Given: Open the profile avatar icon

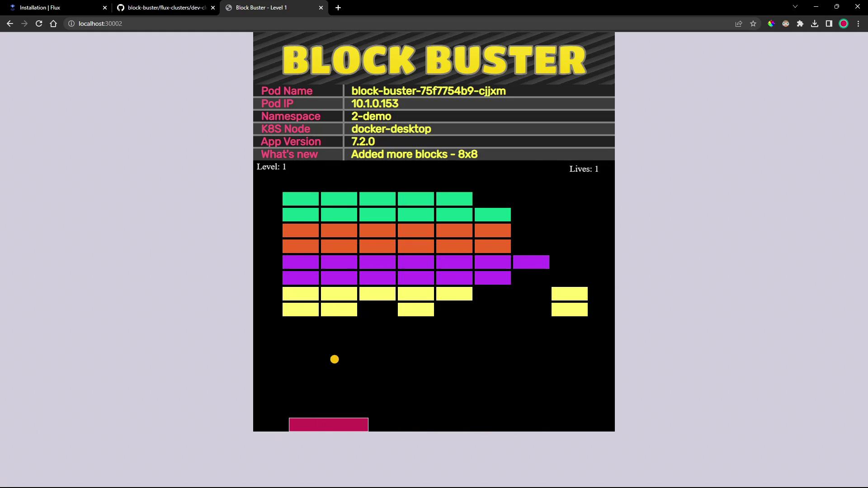Looking at the screenshot, I should (x=844, y=23).
